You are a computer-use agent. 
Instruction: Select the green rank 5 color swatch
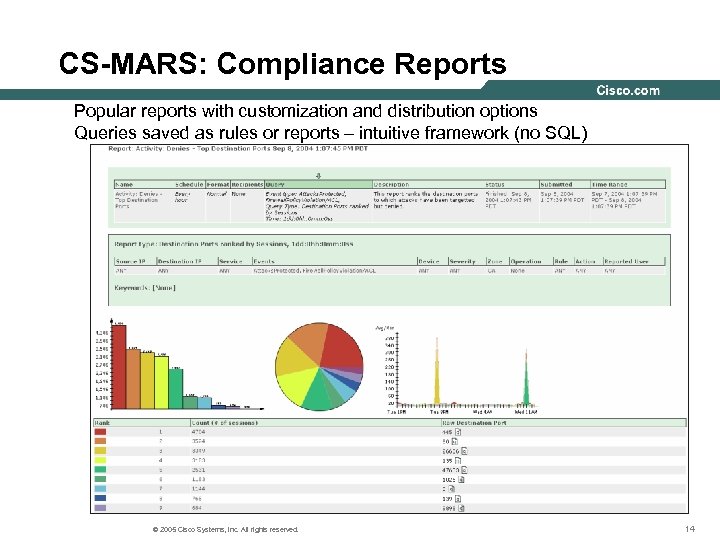(100, 470)
